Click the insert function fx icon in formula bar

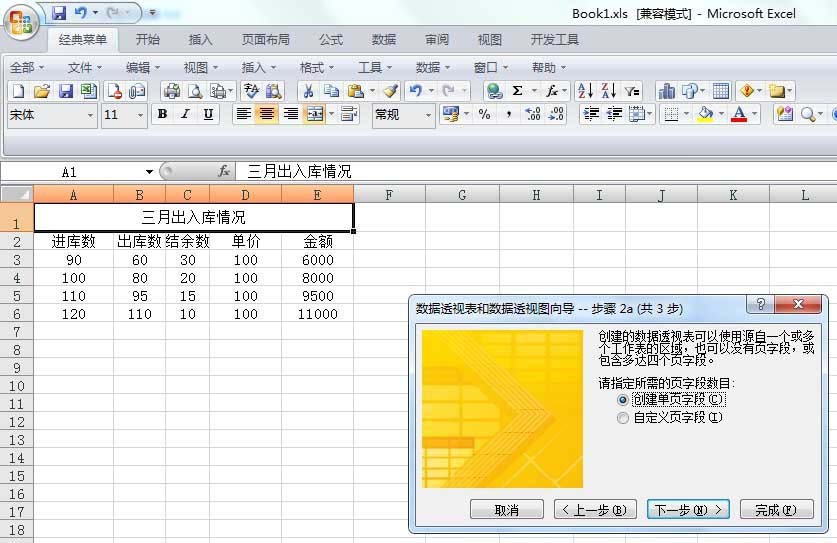pos(224,171)
